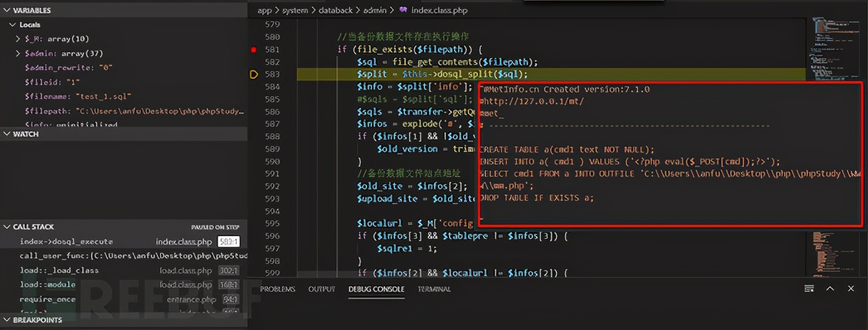Close the bottom panel
The height and width of the screenshot is (330, 868).
(850, 289)
